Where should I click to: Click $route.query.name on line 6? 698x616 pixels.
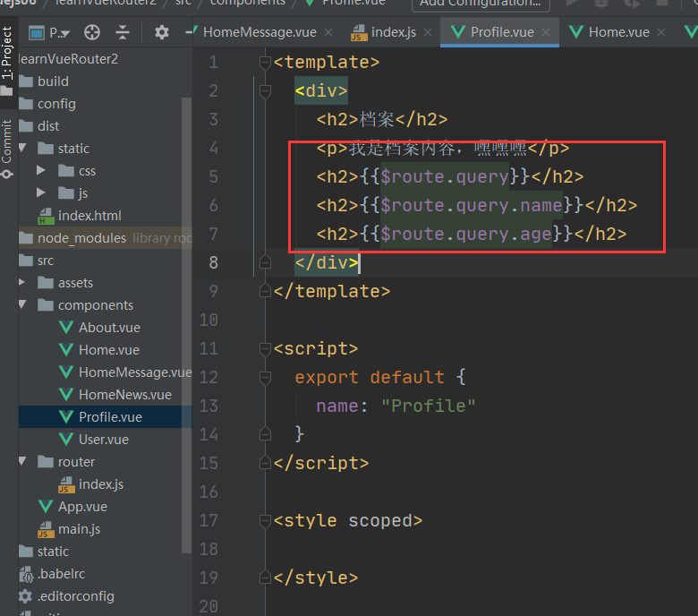tap(472, 205)
